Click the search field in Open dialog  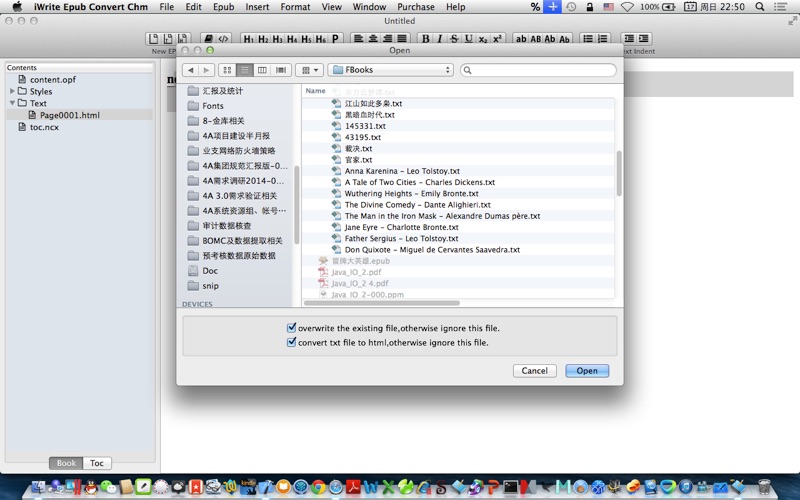tap(538, 70)
